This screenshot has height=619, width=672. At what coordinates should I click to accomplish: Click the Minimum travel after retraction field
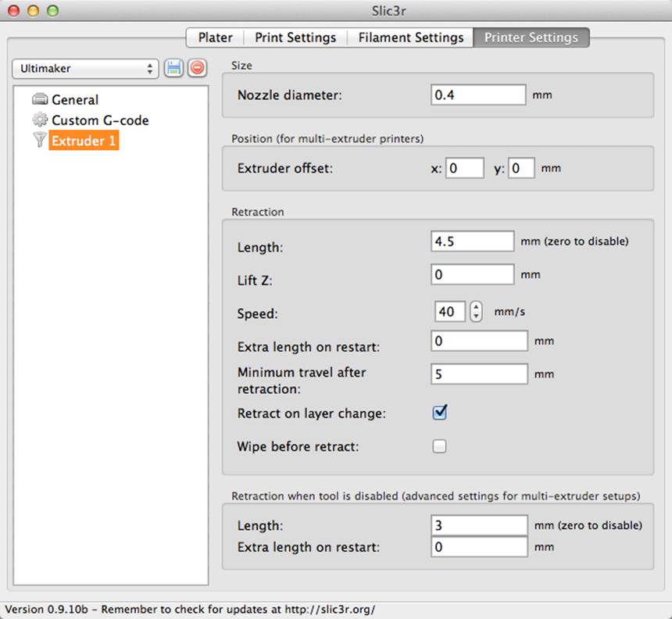tap(479, 374)
